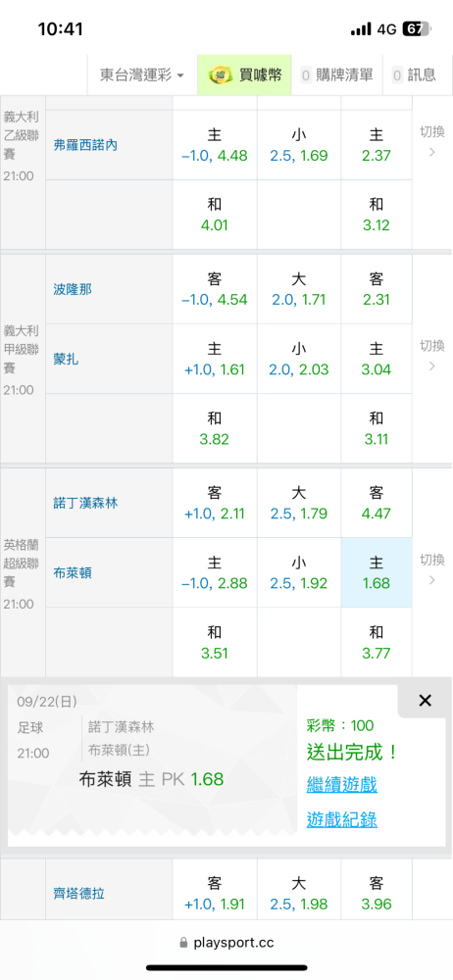Click the lock icon beside playsport.cc

pyautogui.click(x=183, y=943)
